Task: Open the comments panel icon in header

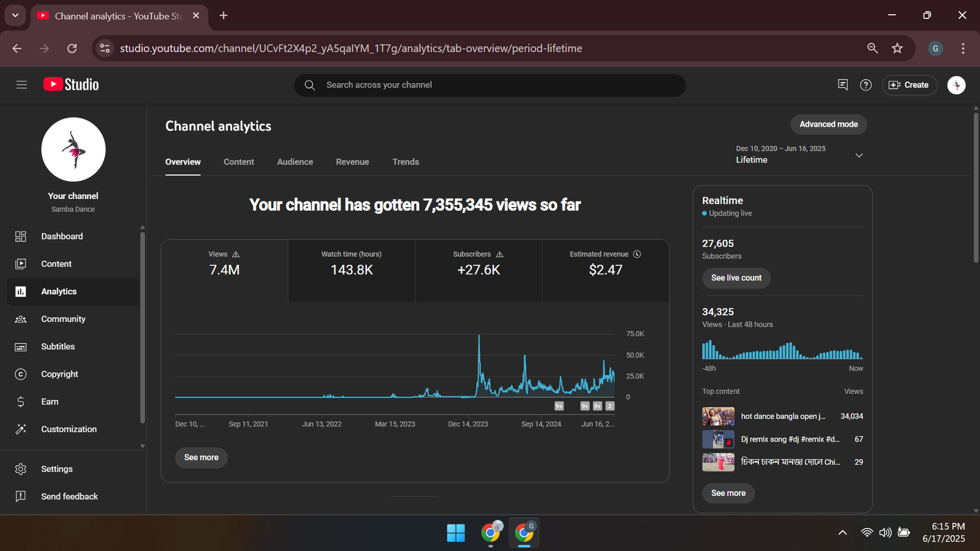Action: (x=843, y=84)
